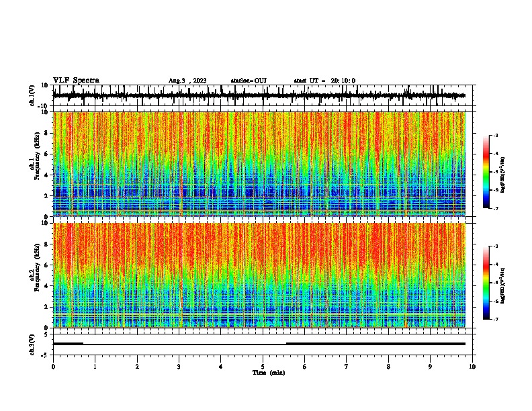Image resolution: width=532 pixels, height=411 pixels.
Task: Click inside the ch.1 spectrogram panel
Action: 259,164
